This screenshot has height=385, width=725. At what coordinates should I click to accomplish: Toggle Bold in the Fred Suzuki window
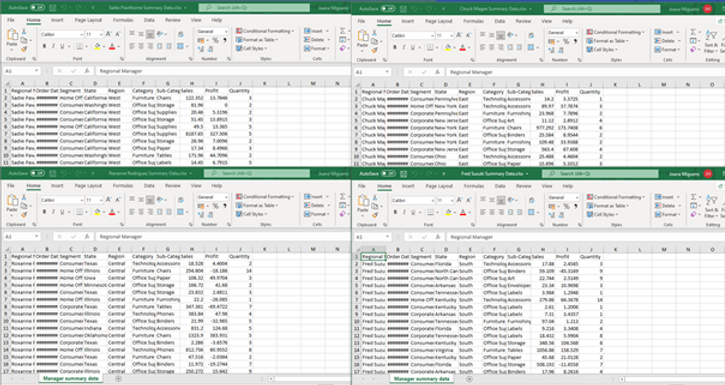[395, 212]
